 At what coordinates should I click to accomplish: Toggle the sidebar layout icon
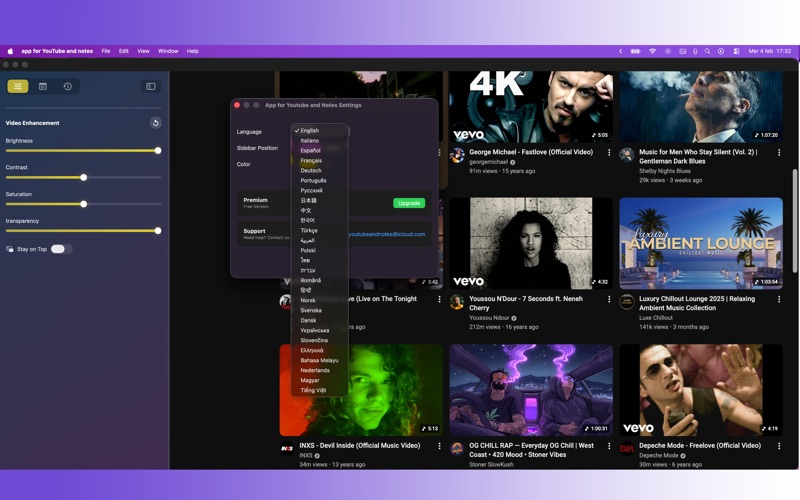click(x=151, y=86)
